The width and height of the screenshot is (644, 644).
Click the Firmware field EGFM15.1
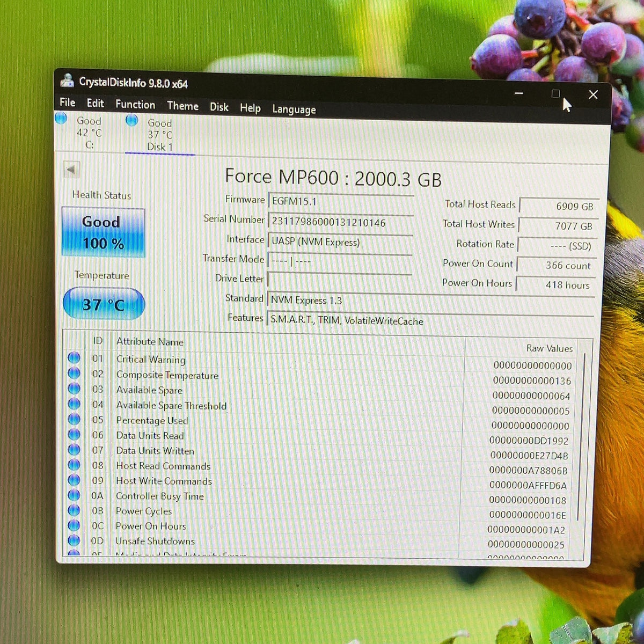pos(341,202)
